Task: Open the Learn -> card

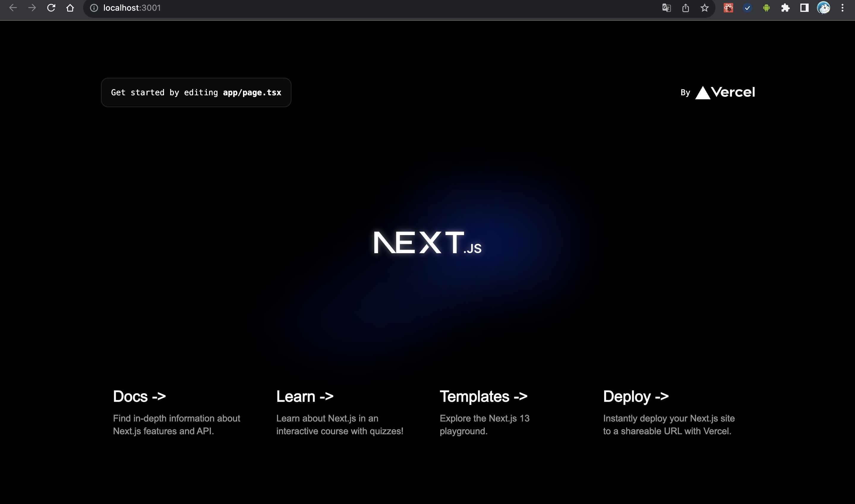Action: [x=340, y=412]
